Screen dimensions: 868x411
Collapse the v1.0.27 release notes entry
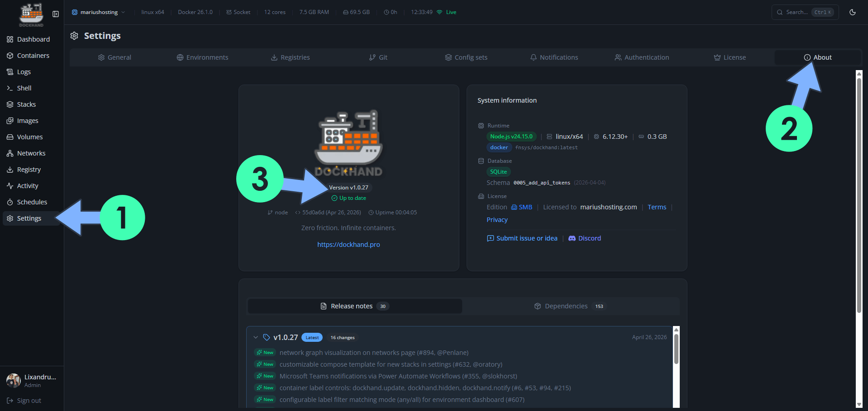coord(256,337)
